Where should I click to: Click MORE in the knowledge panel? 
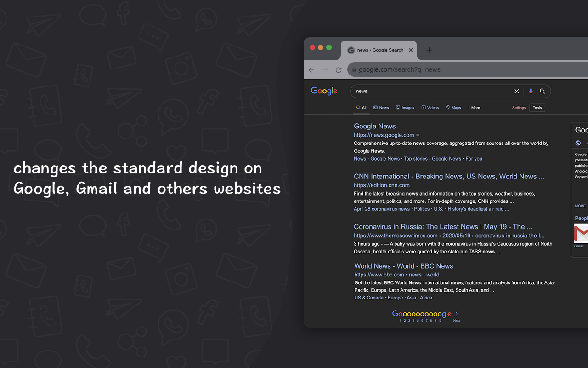[580, 206]
